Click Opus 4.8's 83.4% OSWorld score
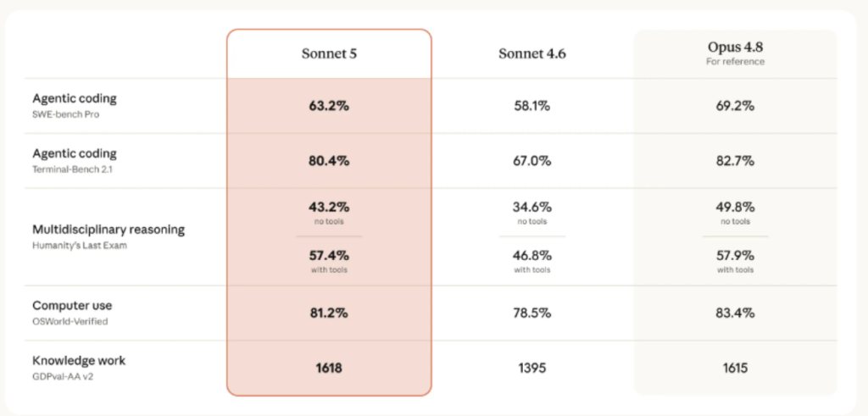Image resolution: width=868 pixels, height=416 pixels. tap(735, 313)
